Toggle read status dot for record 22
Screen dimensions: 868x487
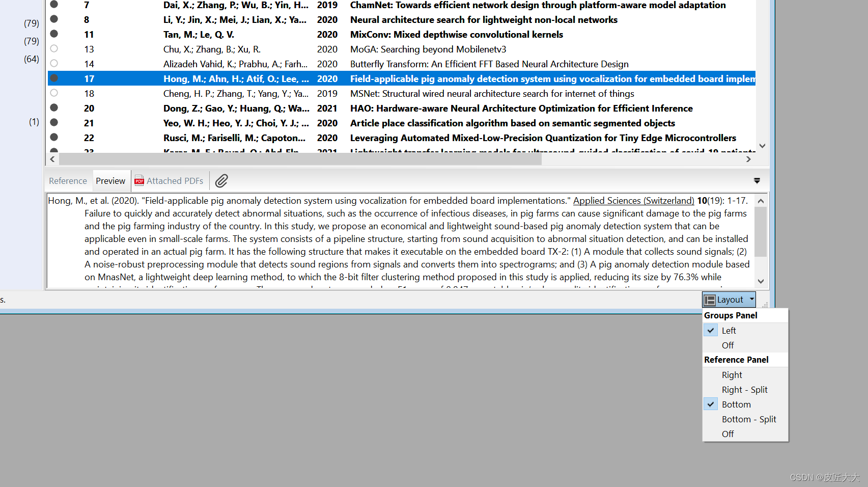click(x=54, y=138)
